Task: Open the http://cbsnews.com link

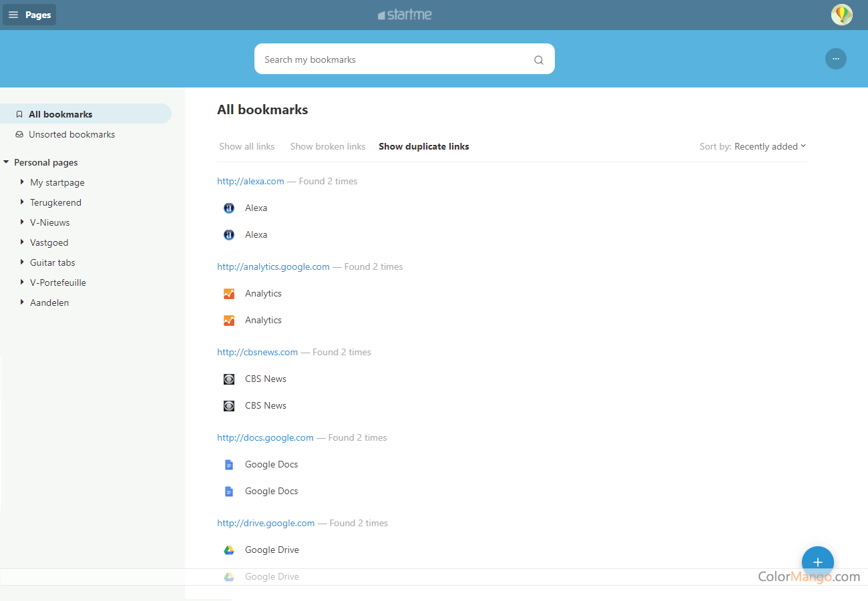Action: (x=257, y=352)
